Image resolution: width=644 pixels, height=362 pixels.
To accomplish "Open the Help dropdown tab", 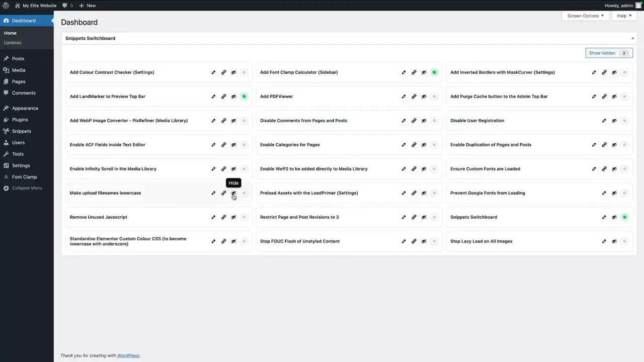I will point(624,16).
